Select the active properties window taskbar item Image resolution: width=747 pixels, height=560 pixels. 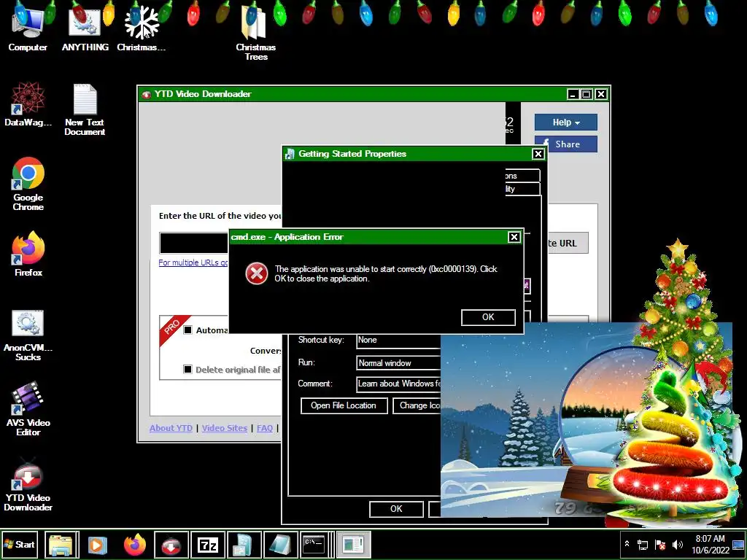click(x=353, y=545)
